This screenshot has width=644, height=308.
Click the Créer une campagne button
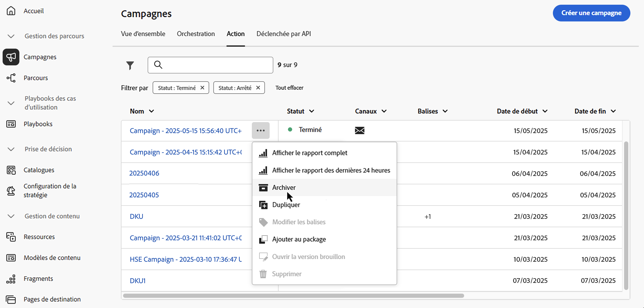591,13
